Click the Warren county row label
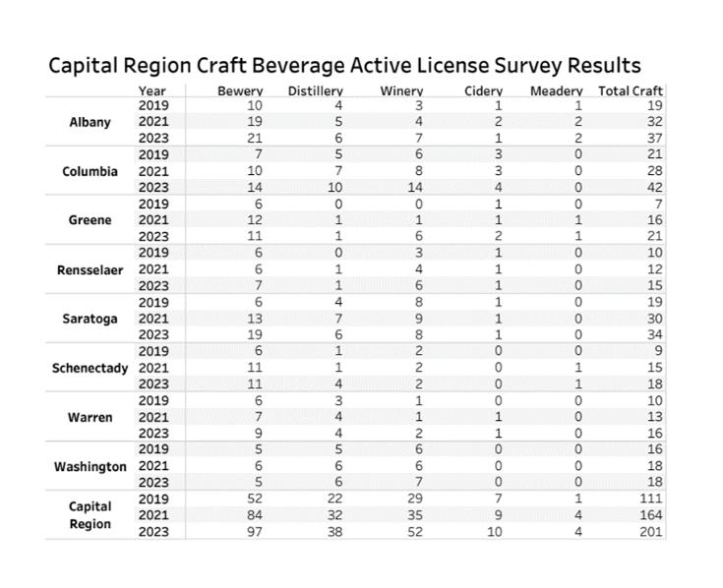Screen dimensions: 723x588 (x=90, y=417)
